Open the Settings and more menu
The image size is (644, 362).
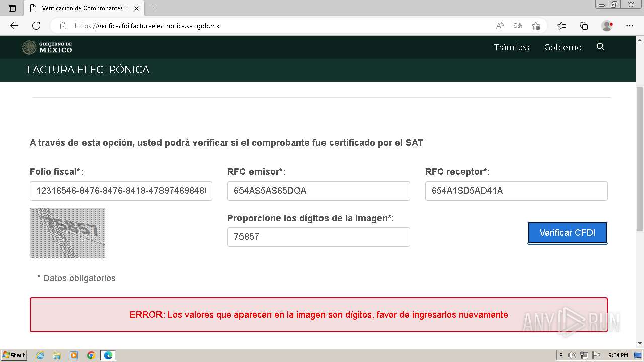click(630, 26)
